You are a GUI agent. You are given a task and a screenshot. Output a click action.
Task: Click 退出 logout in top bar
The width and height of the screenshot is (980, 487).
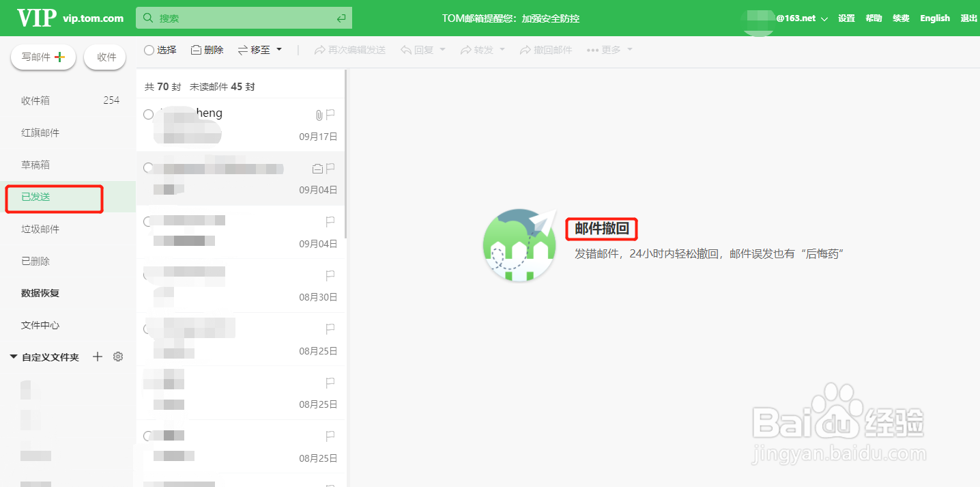[969, 18]
